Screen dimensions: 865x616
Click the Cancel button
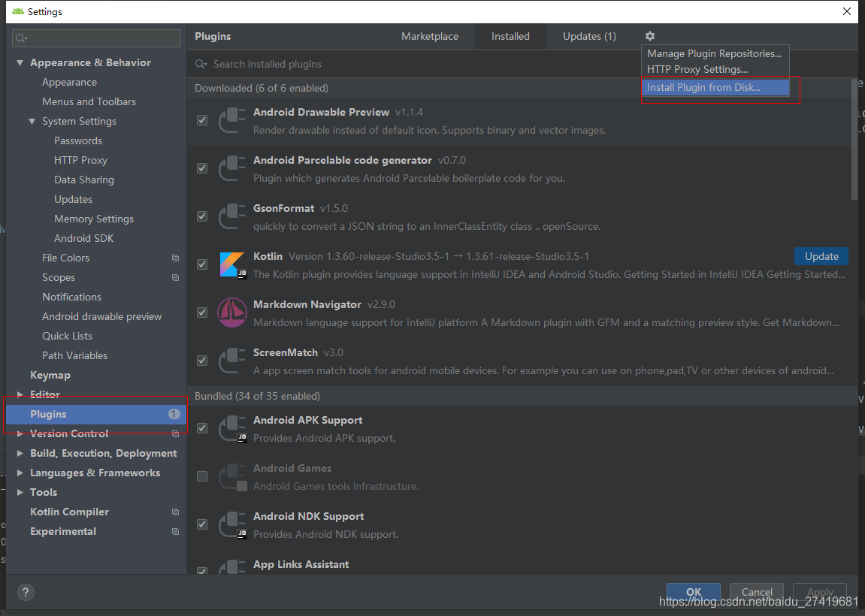coord(757,592)
